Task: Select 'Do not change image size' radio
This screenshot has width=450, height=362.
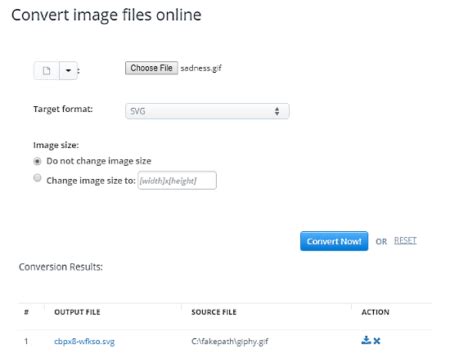Action: 37,161
